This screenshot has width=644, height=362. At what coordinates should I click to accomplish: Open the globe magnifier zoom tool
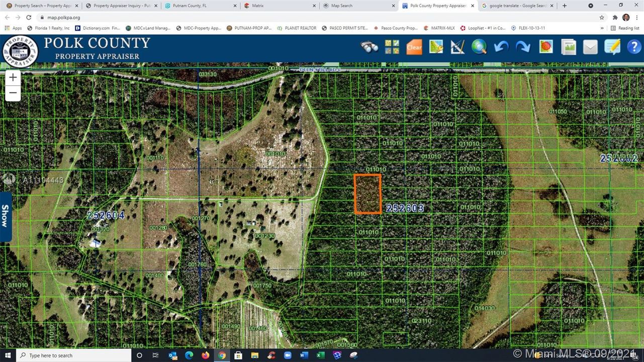[479, 47]
